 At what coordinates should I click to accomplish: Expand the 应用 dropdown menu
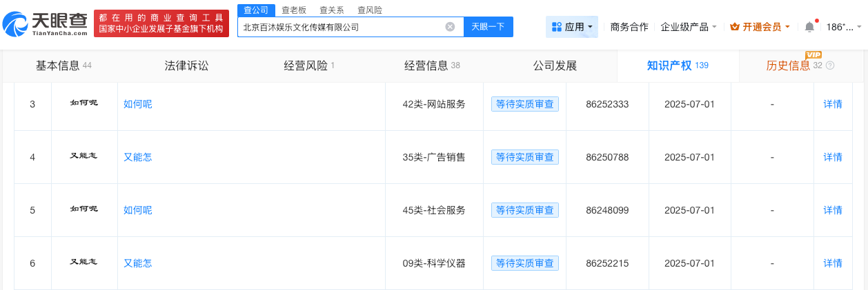coord(572,27)
